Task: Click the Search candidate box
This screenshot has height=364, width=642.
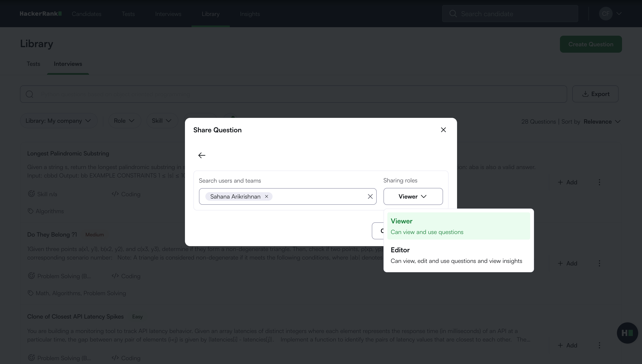Action: tap(510, 14)
